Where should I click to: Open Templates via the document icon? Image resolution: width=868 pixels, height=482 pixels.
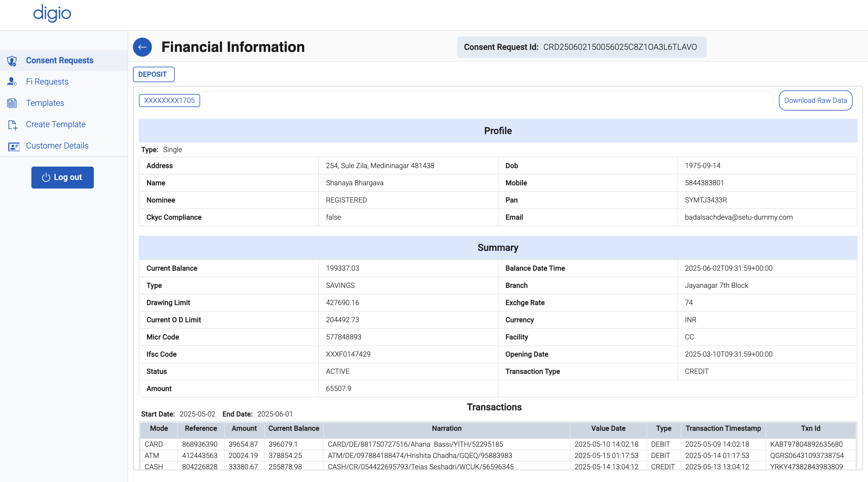(x=12, y=103)
